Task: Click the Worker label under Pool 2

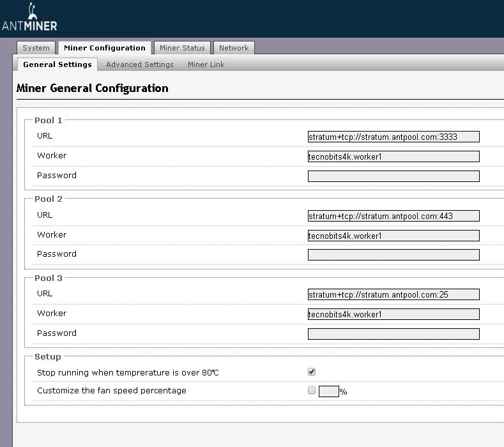Action: coord(52,234)
